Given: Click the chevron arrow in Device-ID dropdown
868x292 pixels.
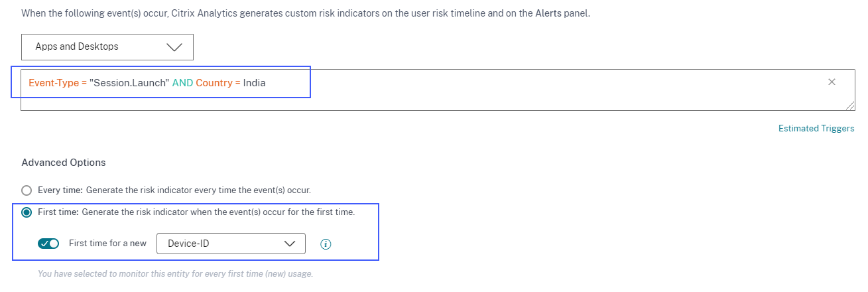Looking at the screenshot, I should [x=289, y=244].
